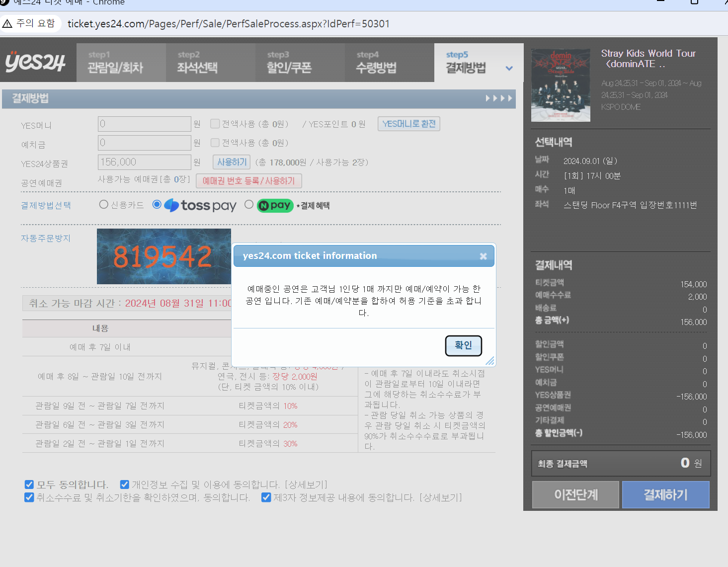The image size is (728, 567).
Task: Click the 관람일 6일 전 ~ 3일 전 row
Action: coord(190,425)
